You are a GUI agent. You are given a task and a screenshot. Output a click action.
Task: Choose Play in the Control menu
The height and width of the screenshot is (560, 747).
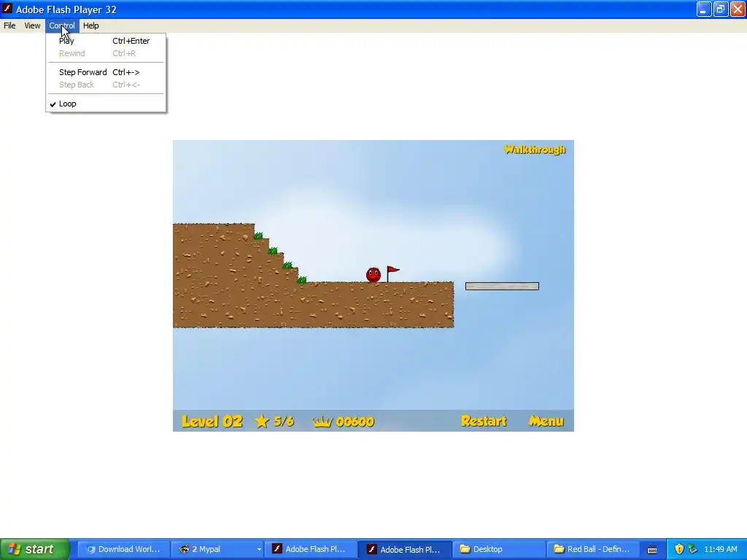pyautogui.click(x=106, y=41)
